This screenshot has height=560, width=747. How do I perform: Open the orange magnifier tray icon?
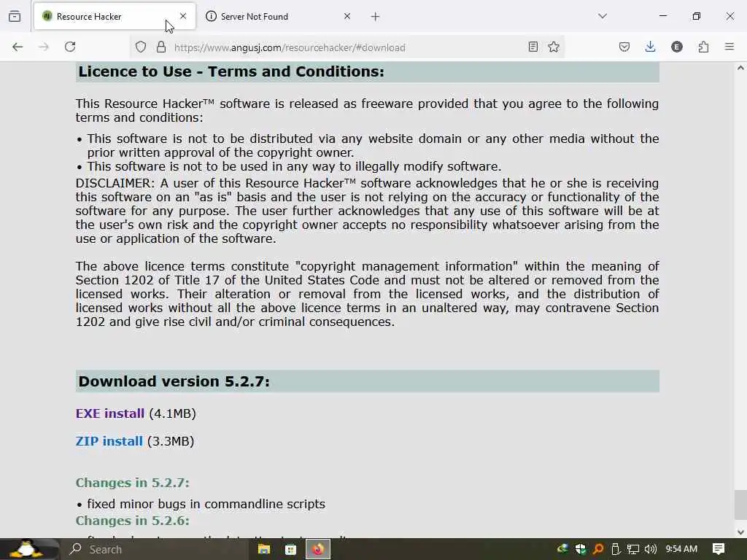[598, 549]
